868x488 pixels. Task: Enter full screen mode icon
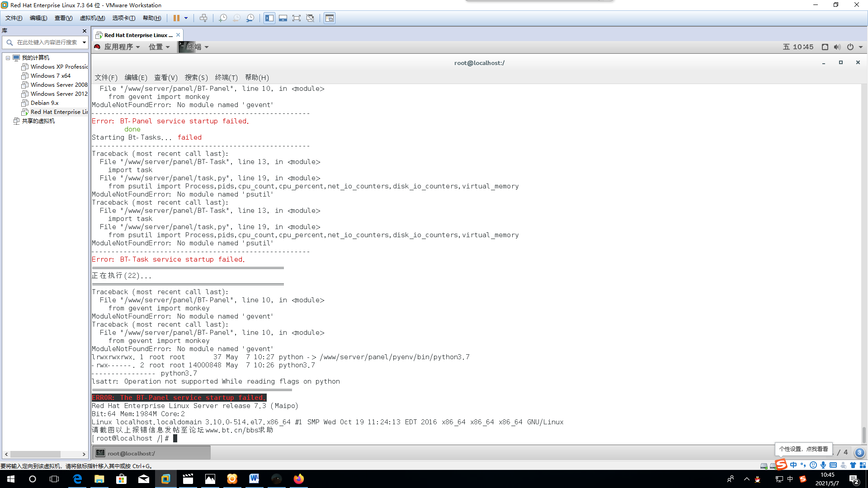pyautogui.click(x=297, y=18)
